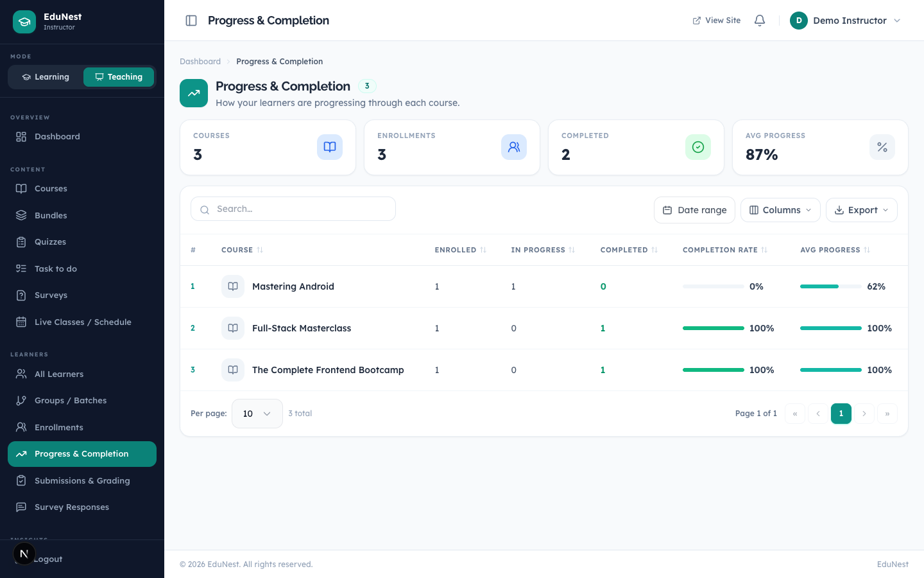Open Survey Responses in the sidebar

[82, 507]
